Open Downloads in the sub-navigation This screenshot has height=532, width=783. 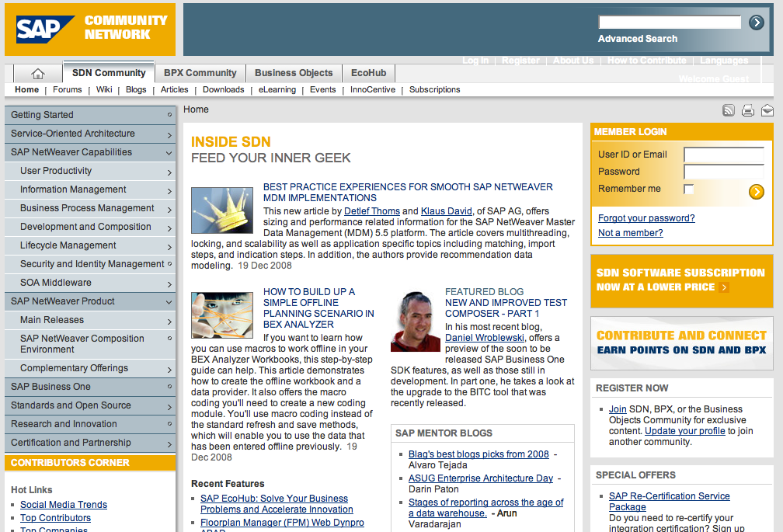pos(223,89)
